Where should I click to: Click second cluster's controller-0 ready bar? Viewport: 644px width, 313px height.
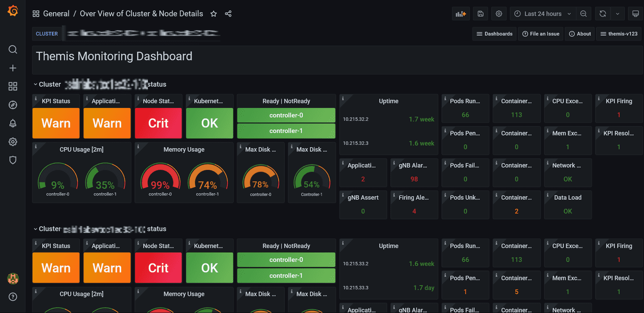point(286,260)
